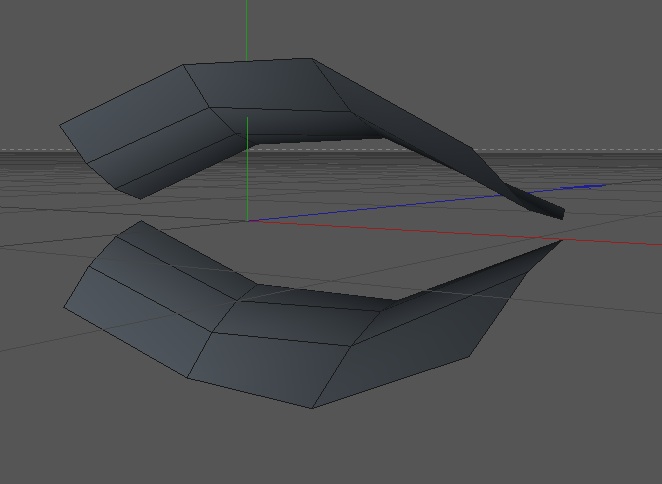Select the upper lip's top-left outer polygon
662x484 pixels.
click(135, 113)
